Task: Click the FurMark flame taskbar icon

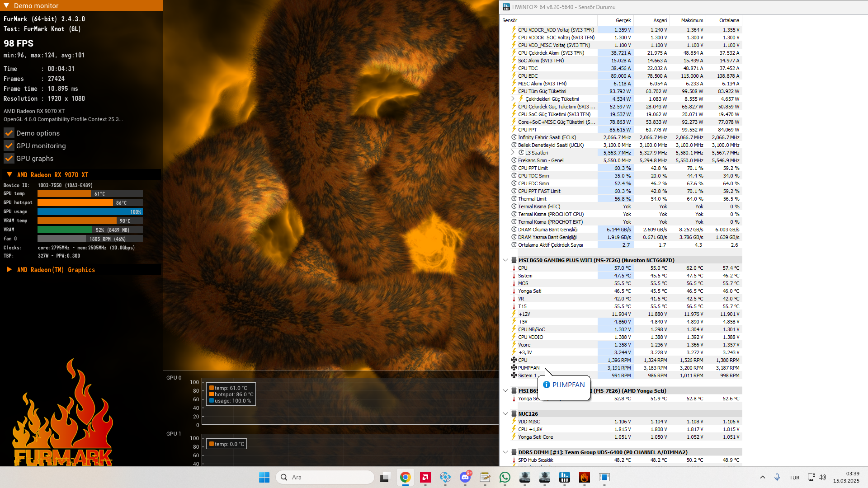Action: pos(584,477)
